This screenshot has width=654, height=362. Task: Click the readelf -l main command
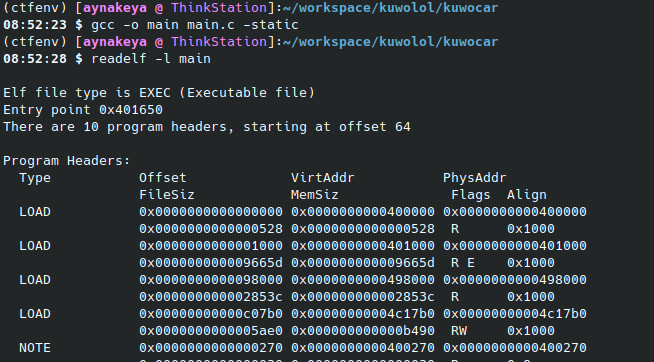(x=151, y=59)
